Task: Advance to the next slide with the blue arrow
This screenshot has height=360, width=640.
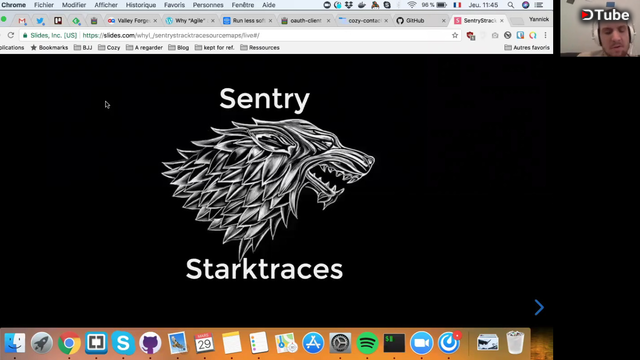Action: click(x=539, y=307)
